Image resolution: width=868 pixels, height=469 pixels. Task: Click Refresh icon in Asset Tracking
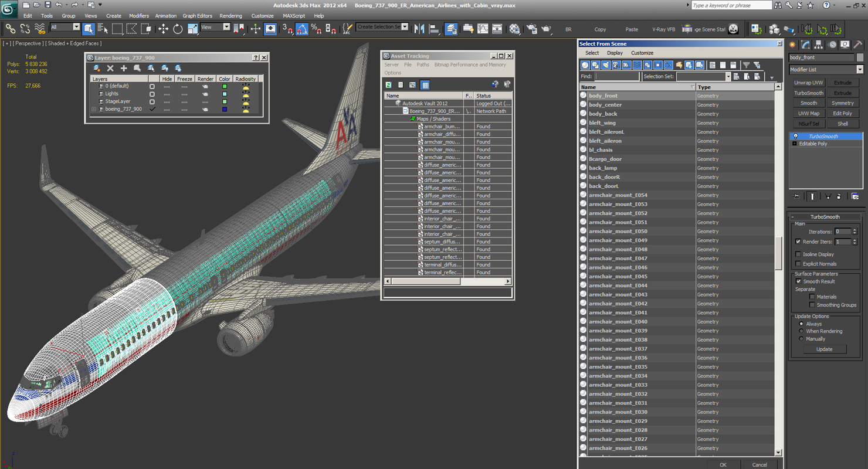tap(388, 85)
